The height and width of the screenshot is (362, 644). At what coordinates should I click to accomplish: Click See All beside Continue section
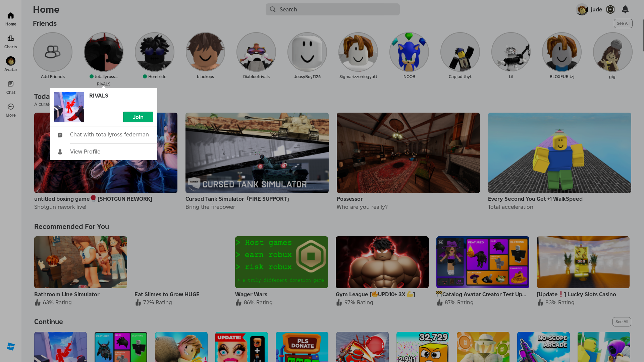(x=622, y=322)
